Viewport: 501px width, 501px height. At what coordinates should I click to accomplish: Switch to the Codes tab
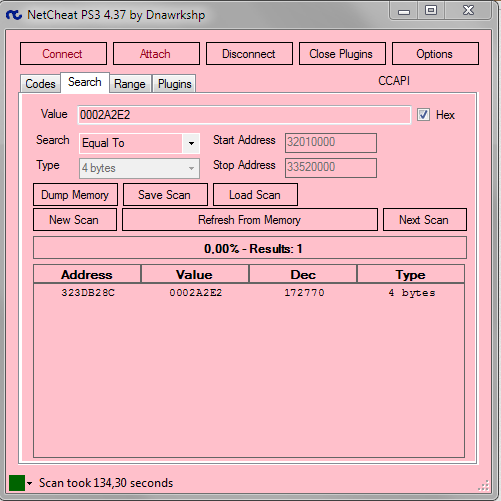coord(40,84)
